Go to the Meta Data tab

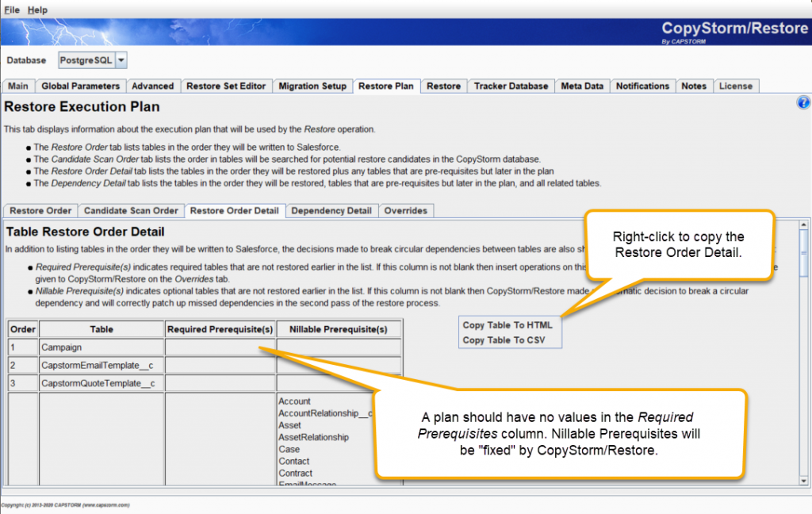(x=582, y=86)
